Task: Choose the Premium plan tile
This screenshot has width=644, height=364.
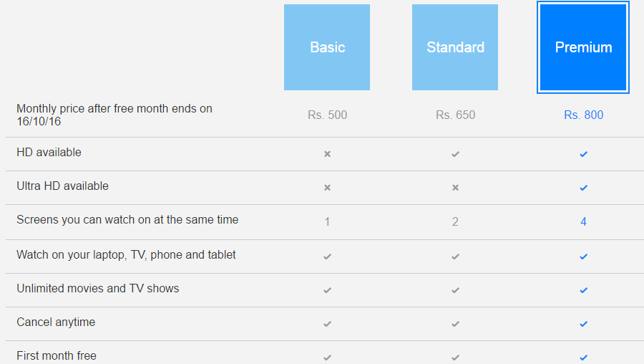Action: [x=583, y=47]
